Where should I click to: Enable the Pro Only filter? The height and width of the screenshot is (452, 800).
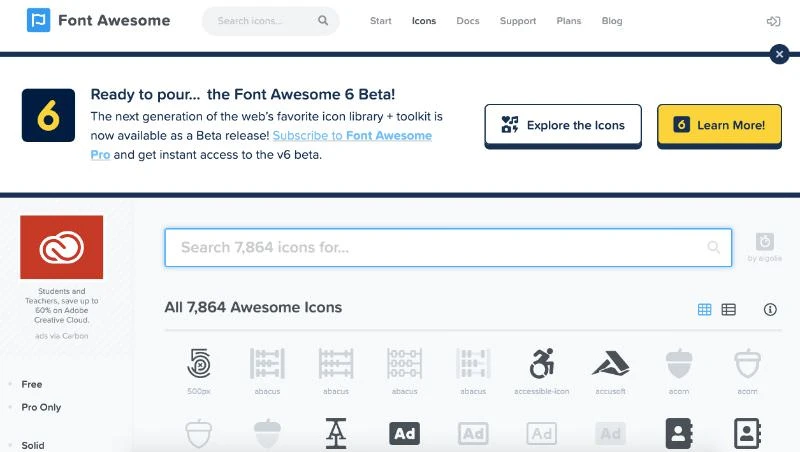pos(41,407)
